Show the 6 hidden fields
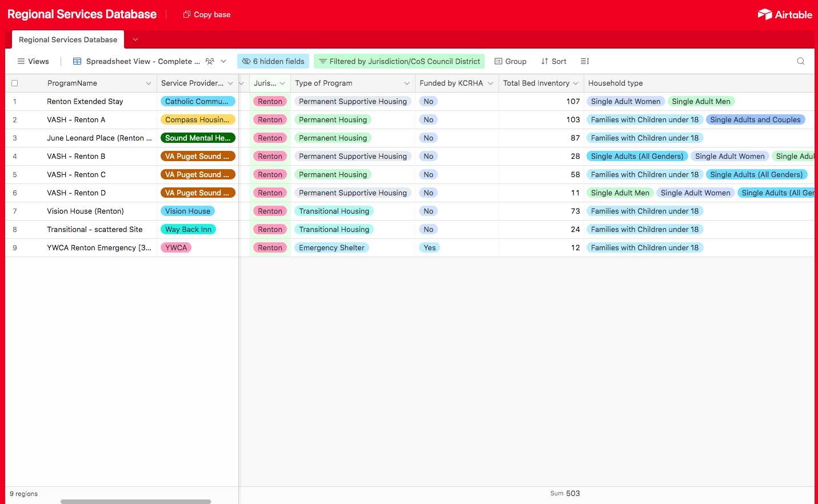The image size is (818, 504). click(273, 61)
